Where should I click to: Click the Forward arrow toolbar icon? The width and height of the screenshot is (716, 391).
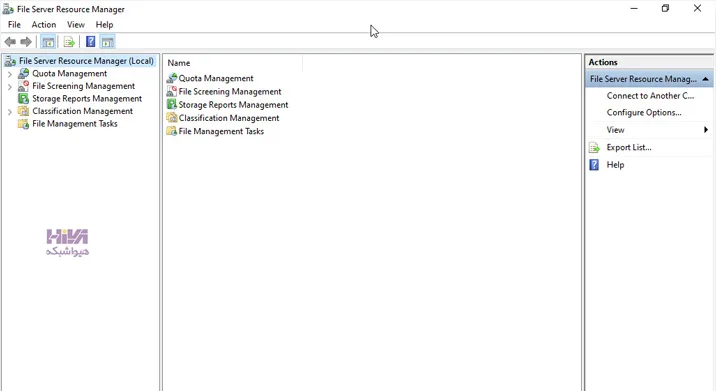[26, 42]
